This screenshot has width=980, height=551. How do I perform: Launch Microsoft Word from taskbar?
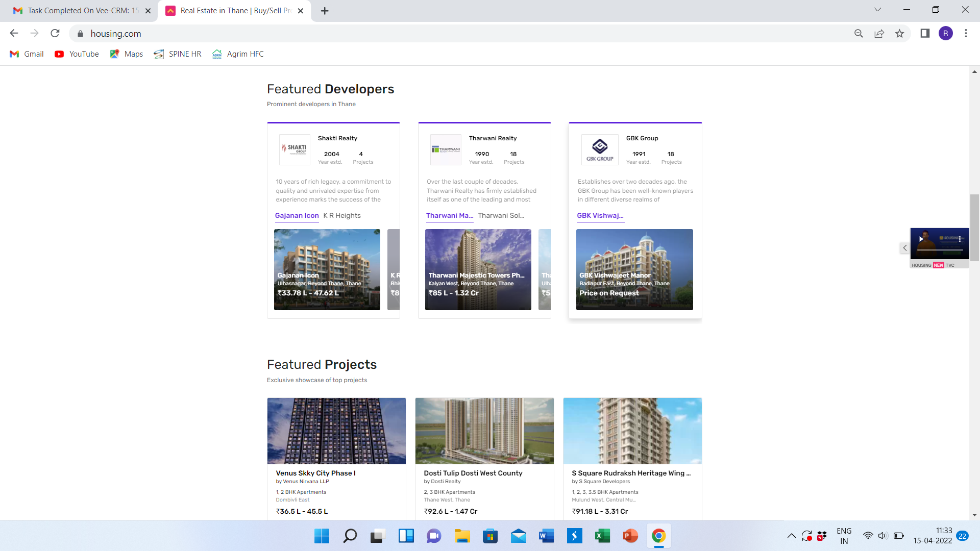546,536
